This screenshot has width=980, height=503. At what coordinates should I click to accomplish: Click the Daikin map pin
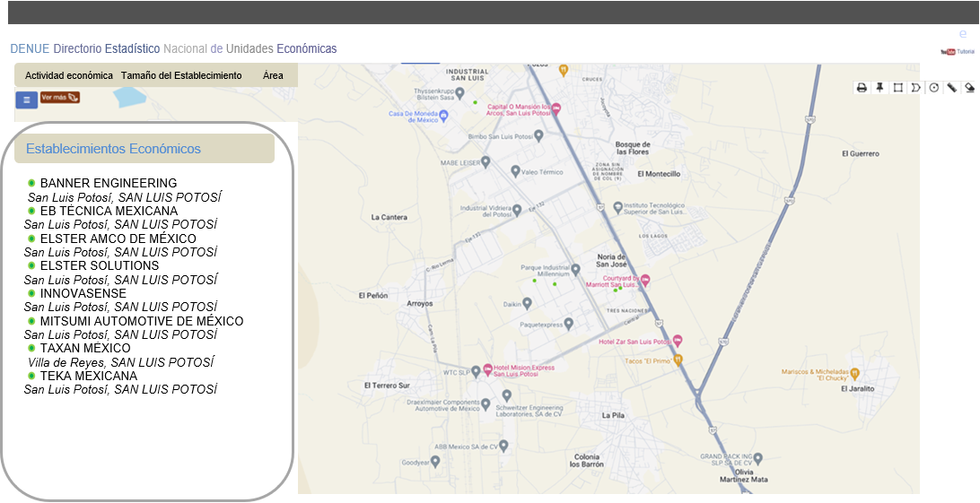tap(527, 303)
